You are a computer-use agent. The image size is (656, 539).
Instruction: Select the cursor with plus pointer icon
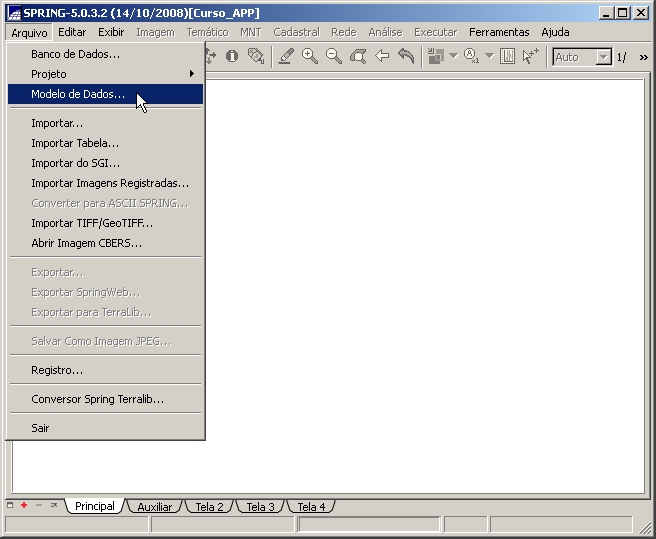531,57
